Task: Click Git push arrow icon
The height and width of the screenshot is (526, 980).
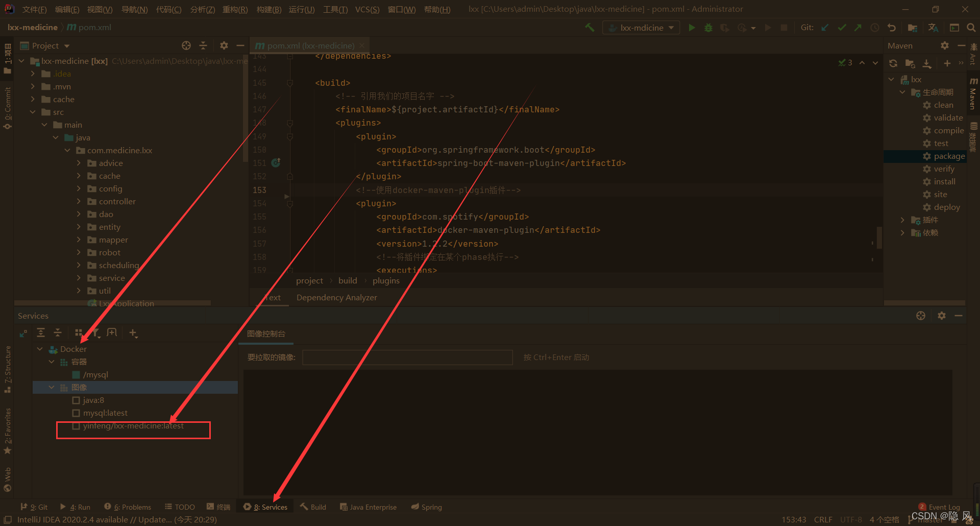Action: (858, 28)
